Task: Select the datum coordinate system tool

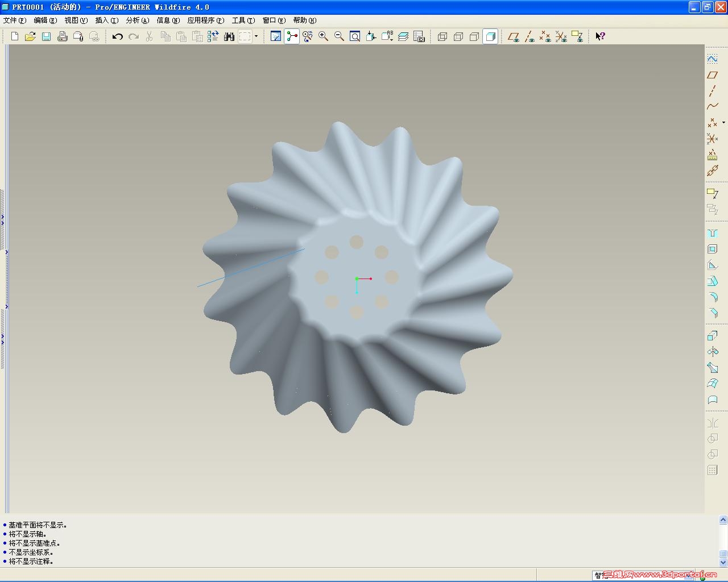Action: 712,139
